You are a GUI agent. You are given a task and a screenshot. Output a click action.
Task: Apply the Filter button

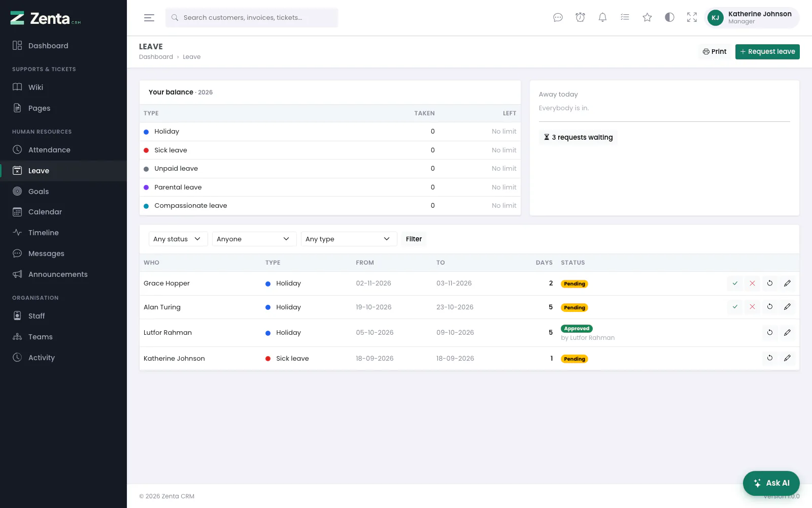pos(414,239)
